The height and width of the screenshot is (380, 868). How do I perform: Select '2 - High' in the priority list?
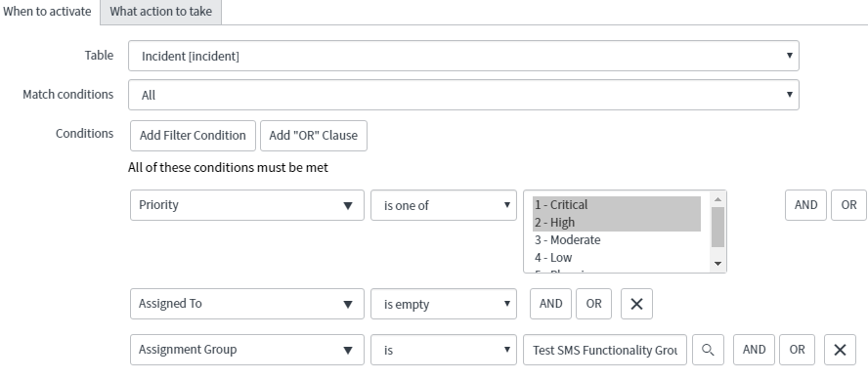coord(617,223)
